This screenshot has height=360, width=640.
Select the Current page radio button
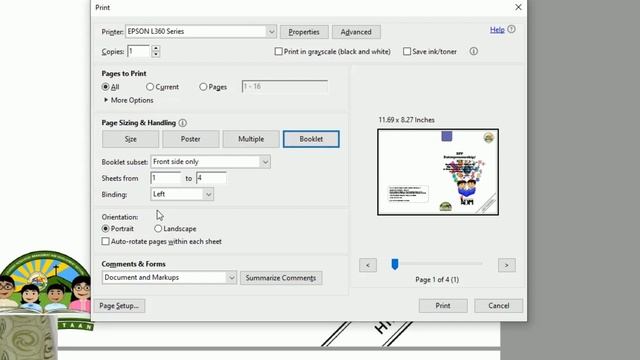150,87
